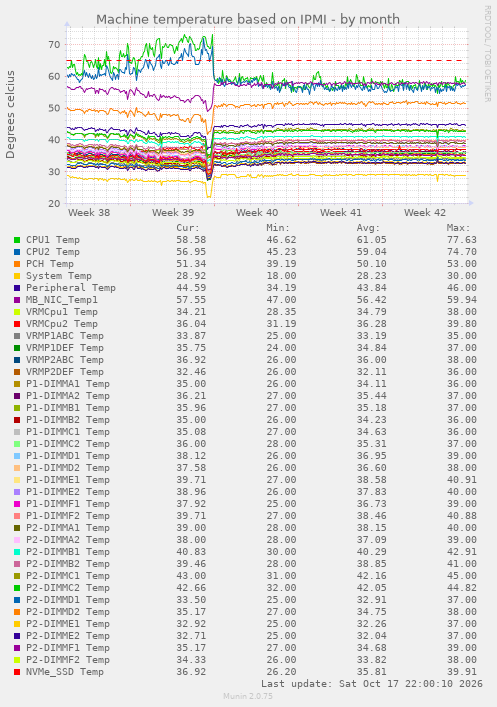The image size is (497, 707).
Task: Click the green CPU1 Temp legend swatch
Action: pyautogui.click(x=17, y=240)
